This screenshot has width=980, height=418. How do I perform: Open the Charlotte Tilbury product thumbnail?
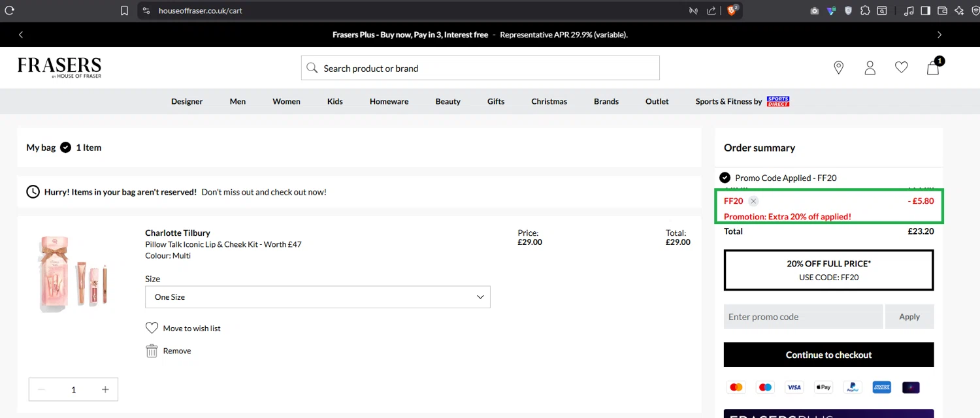(x=73, y=274)
